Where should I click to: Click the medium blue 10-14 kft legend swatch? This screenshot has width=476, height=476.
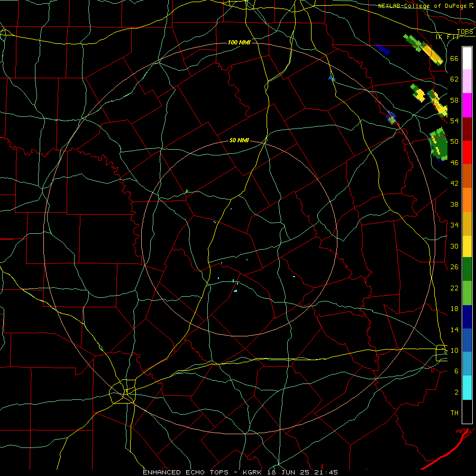pos(467,340)
